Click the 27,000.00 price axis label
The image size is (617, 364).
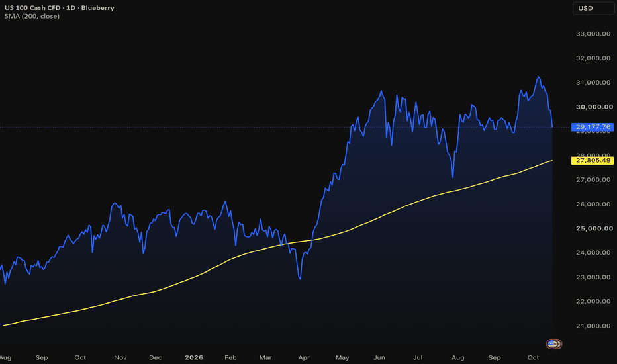pos(593,180)
